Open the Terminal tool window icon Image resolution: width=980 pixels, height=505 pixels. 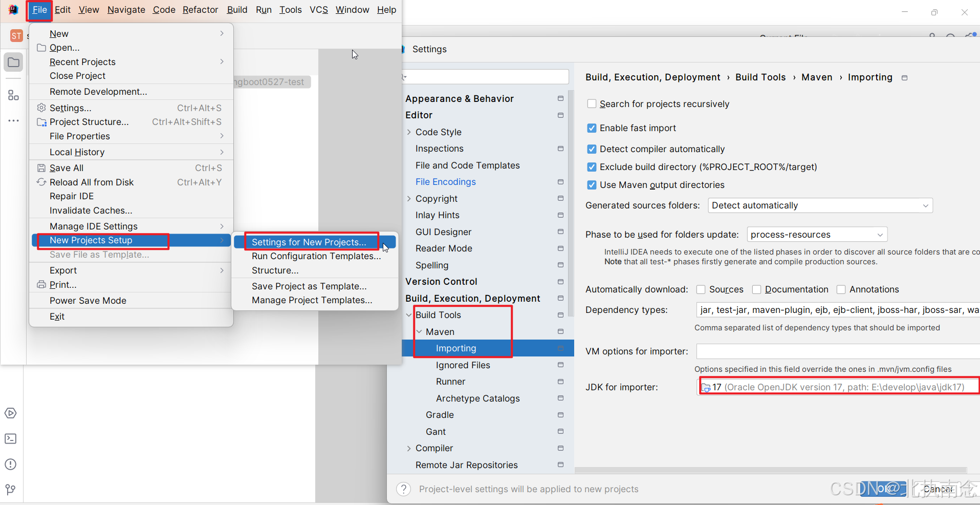pyautogui.click(x=10, y=438)
